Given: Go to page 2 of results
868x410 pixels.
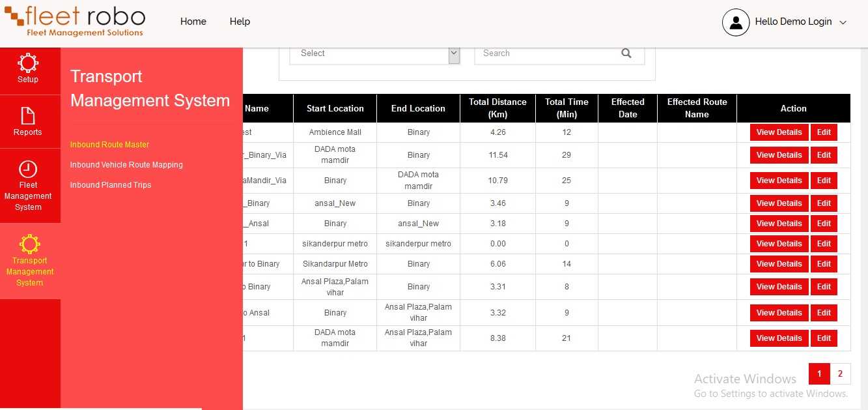Looking at the screenshot, I should [840, 374].
